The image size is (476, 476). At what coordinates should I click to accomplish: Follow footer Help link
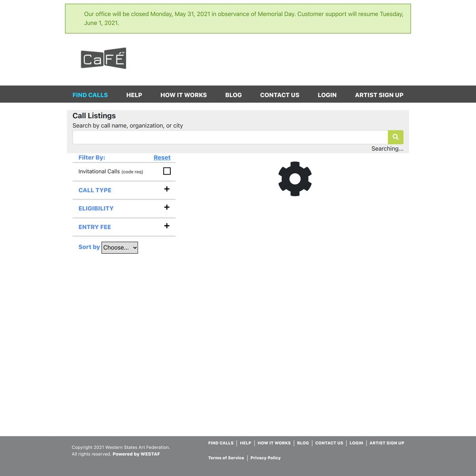(x=245, y=443)
